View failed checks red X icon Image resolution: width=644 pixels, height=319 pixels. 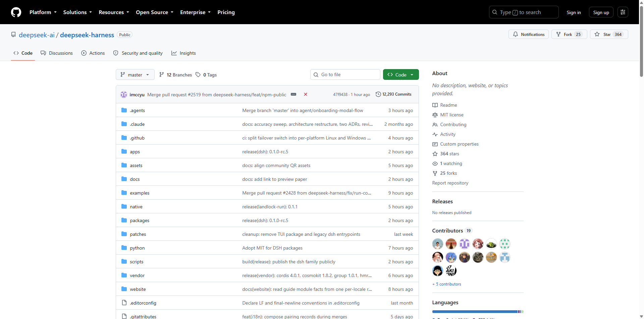[x=306, y=94]
